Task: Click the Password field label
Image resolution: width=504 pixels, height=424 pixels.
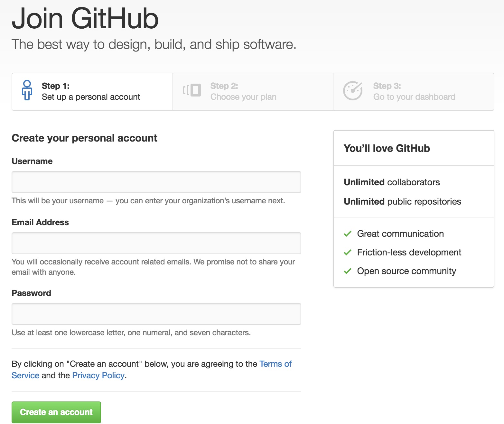Action: pyautogui.click(x=31, y=293)
